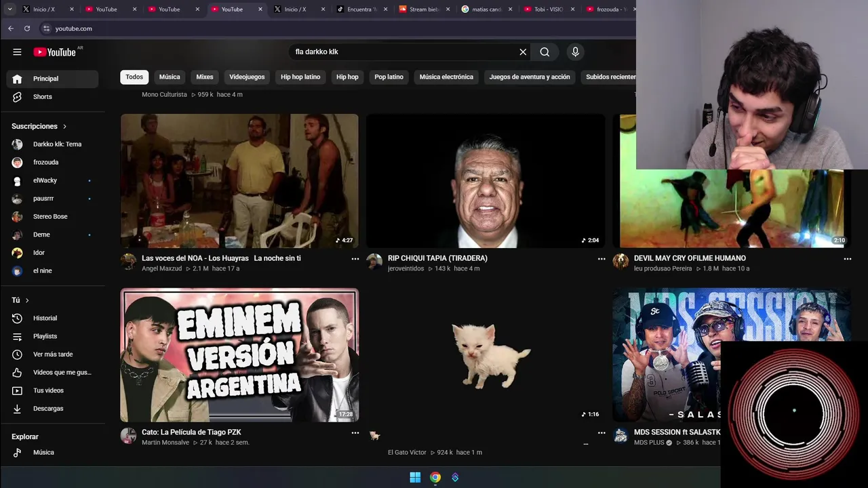Viewport: 868px width, 488px height.
Task: Select the Música electrónica filter chip
Action: (x=446, y=77)
